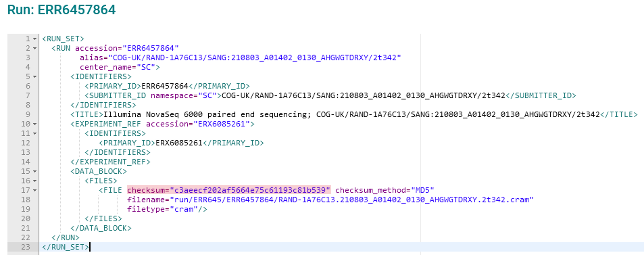Collapse the IDENTIFIERS fold arrow on line 11
Screen dimensions: 644x255
(35, 134)
